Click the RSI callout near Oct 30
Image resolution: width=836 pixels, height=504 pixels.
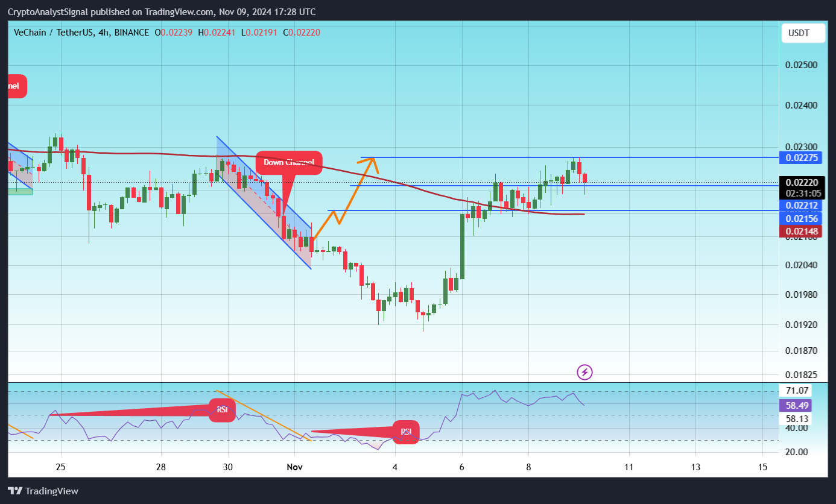point(222,410)
